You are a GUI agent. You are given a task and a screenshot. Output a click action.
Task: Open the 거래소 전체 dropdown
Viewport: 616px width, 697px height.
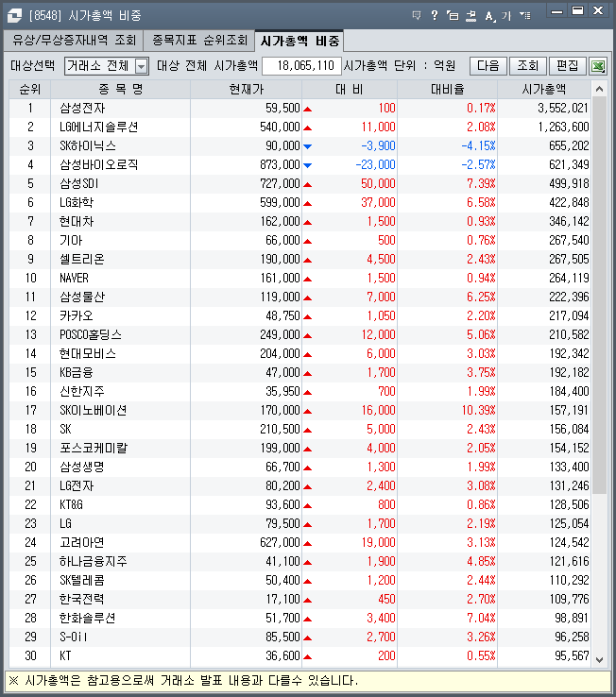pyautogui.click(x=141, y=66)
